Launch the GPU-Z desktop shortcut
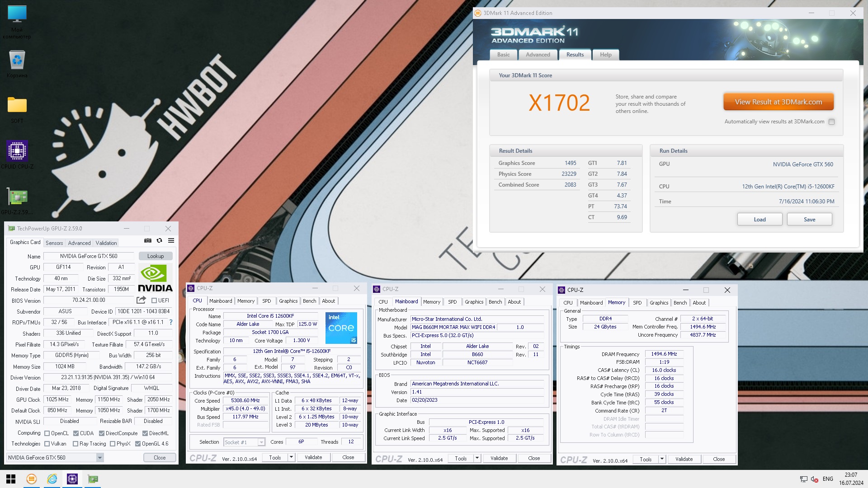The image size is (868, 488). tap(17, 202)
